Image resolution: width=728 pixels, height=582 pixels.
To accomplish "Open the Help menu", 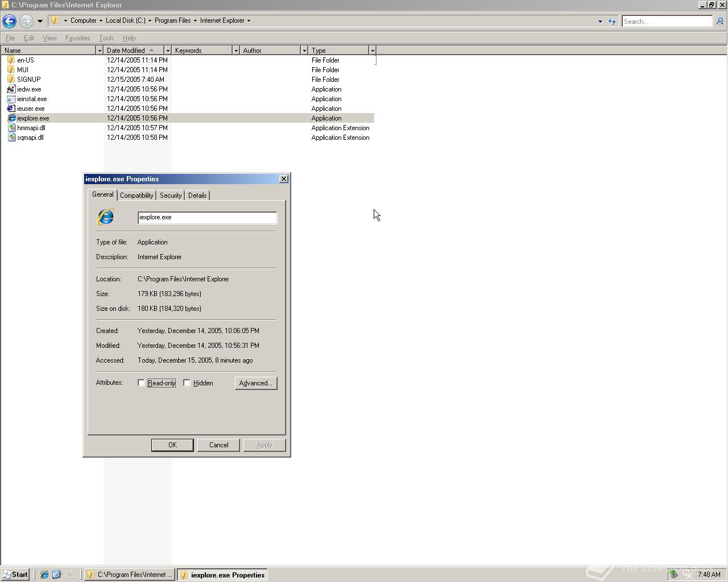I will point(129,38).
